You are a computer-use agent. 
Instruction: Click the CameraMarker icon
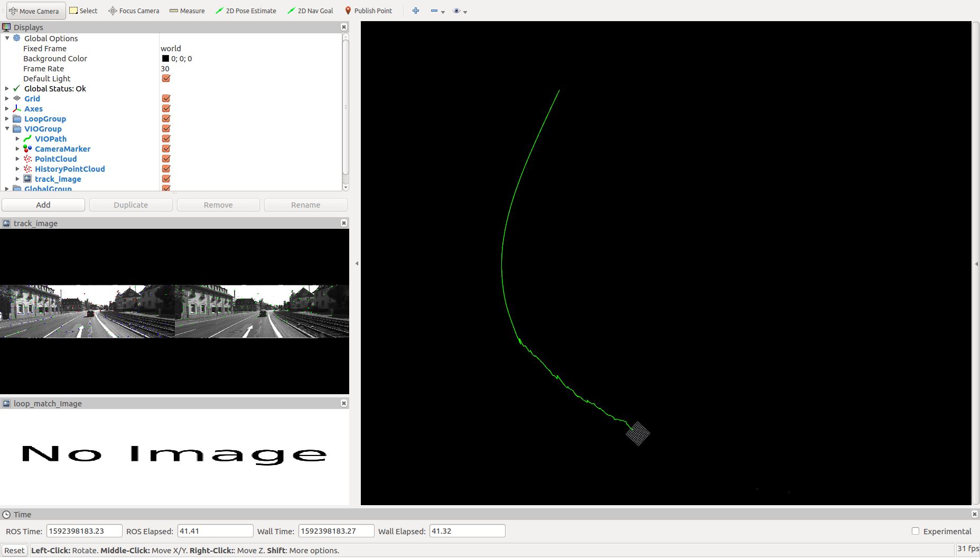pyautogui.click(x=27, y=149)
